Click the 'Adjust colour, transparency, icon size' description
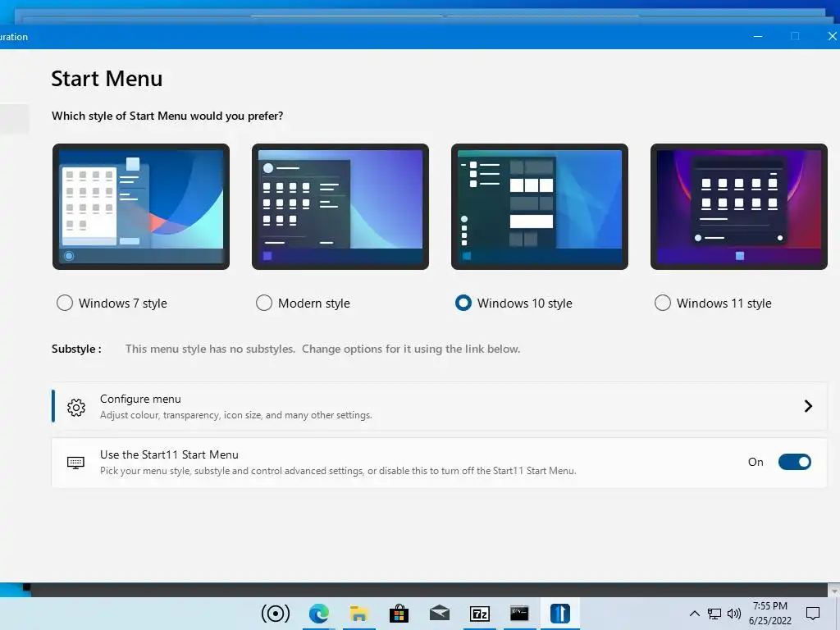 (x=235, y=415)
